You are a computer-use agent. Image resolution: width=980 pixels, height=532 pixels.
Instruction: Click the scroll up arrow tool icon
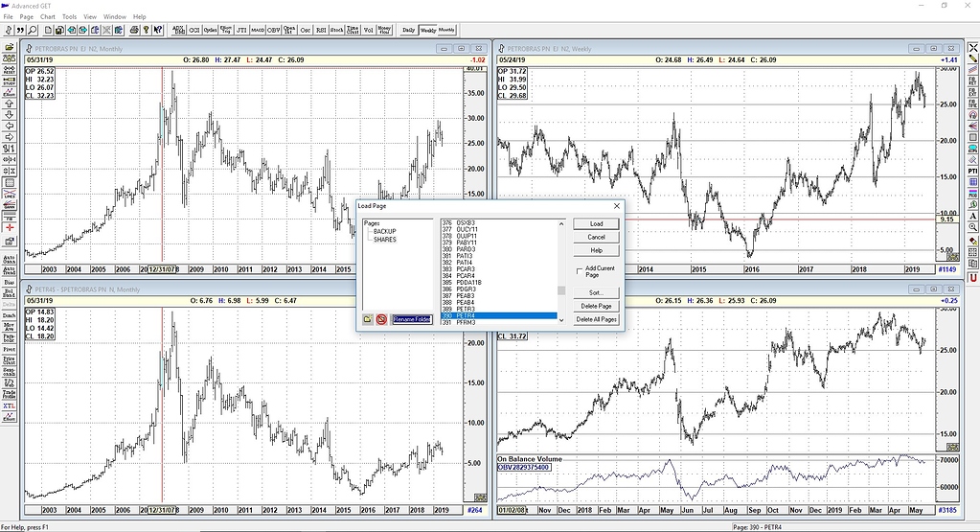pos(10,104)
